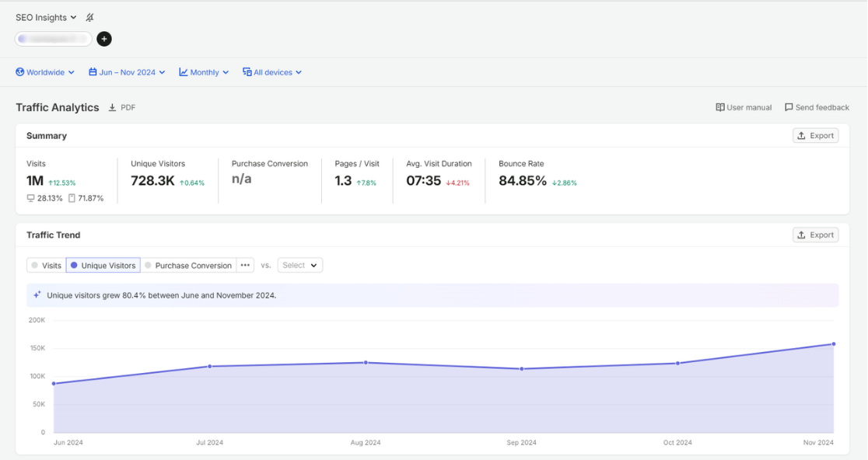Click the Purchase Conversion n/a value

pyautogui.click(x=241, y=179)
